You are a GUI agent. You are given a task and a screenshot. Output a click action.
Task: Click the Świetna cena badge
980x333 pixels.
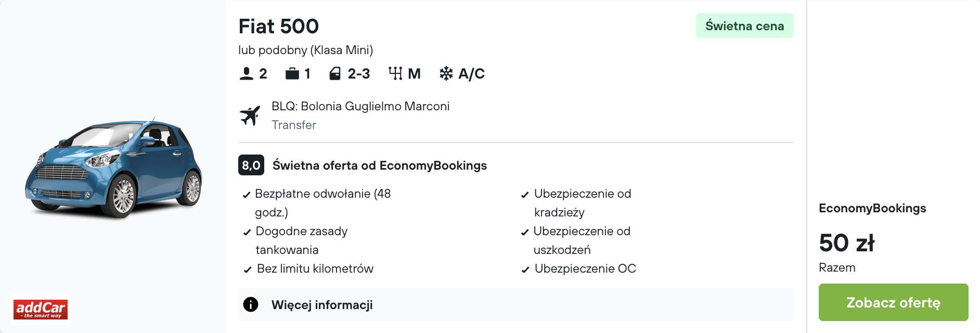744,25
